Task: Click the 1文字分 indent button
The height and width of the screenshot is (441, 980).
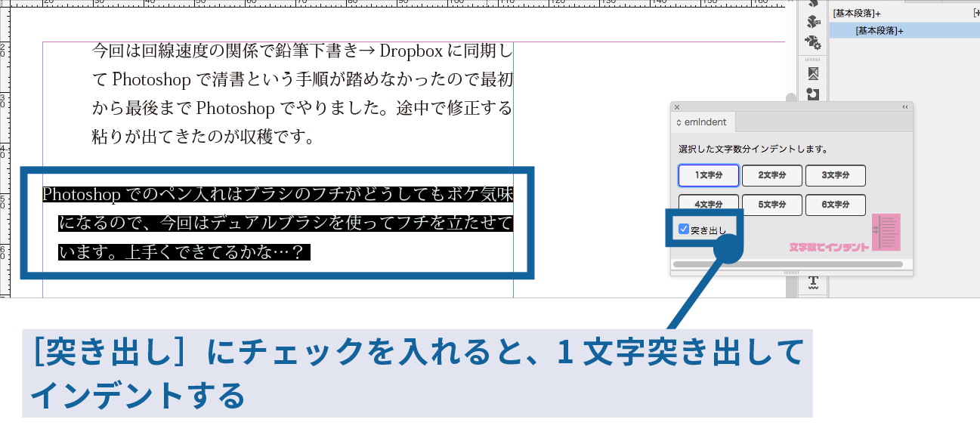Action: click(x=709, y=175)
